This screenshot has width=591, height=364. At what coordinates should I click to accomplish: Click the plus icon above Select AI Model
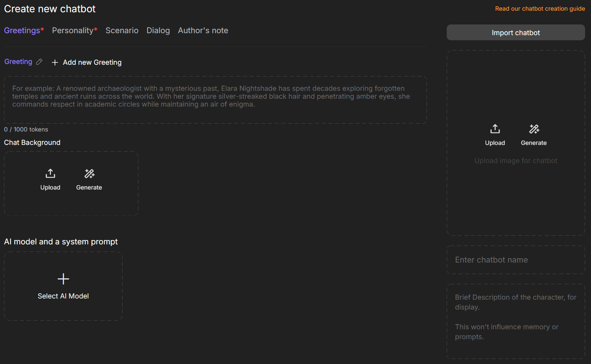pos(63,279)
